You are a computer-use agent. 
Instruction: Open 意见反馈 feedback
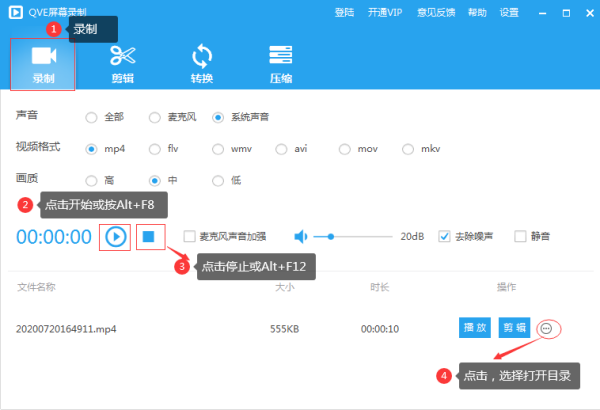click(436, 13)
